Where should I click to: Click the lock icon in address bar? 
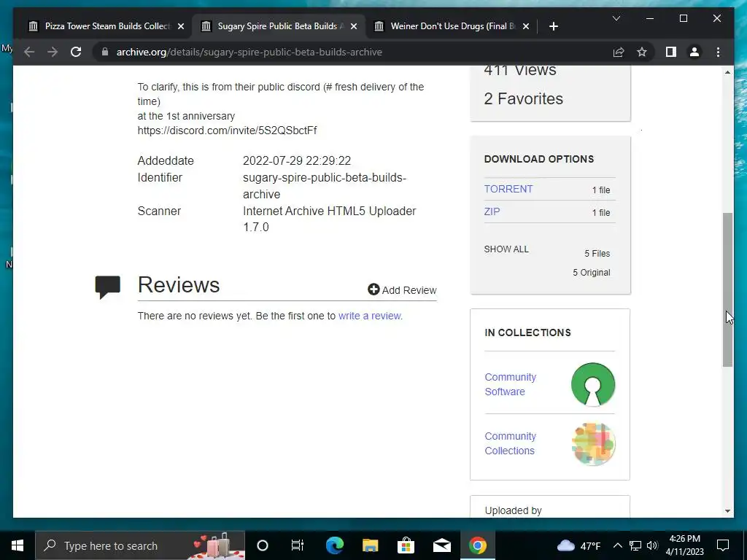coord(105,52)
